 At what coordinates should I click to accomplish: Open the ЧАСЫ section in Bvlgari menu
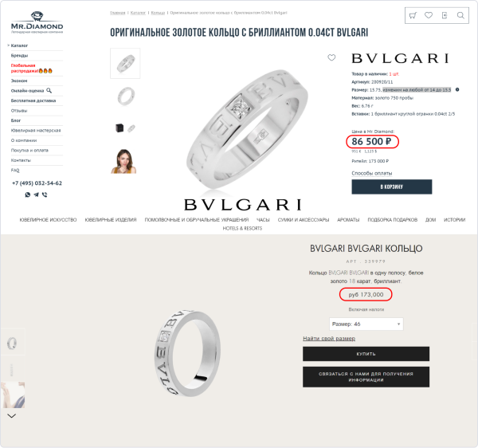(263, 219)
